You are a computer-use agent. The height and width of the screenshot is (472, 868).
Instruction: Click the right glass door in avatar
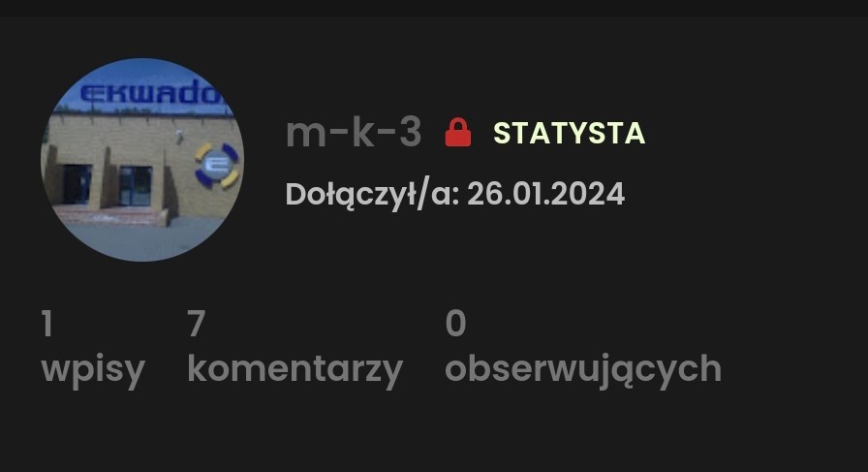pyautogui.click(x=136, y=186)
